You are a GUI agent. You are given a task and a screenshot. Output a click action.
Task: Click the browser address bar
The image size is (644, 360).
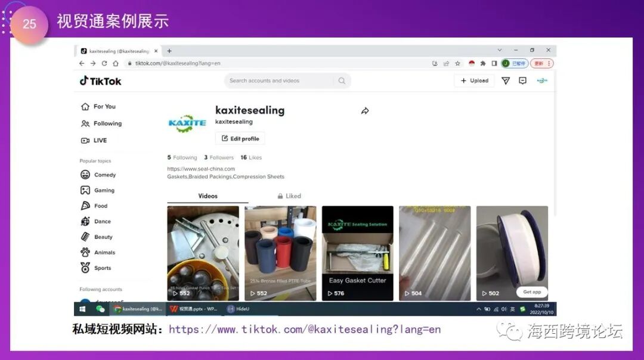click(x=275, y=63)
